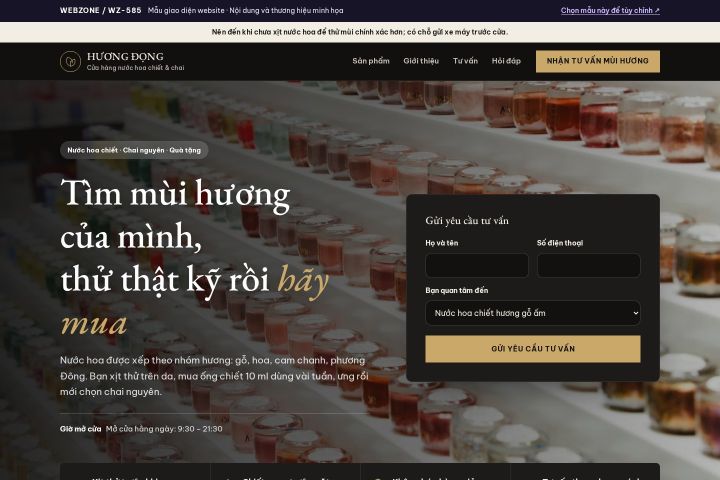Open the Tư vấn nav link
Viewport: 720px width, 480px height.
click(x=465, y=61)
